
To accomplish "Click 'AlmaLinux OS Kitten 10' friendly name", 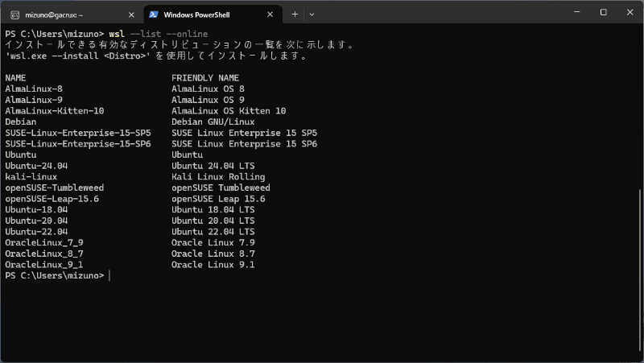I will [x=229, y=111].
